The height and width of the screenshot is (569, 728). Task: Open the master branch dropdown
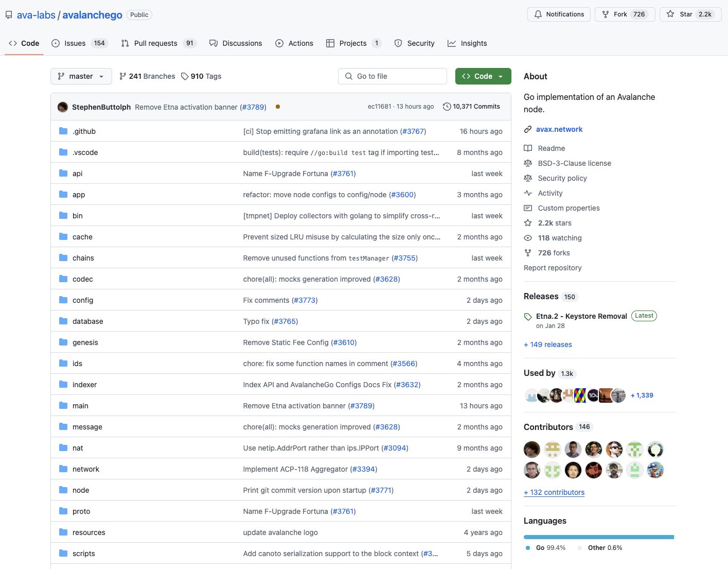pyautogui.click(x=81, y=76)
